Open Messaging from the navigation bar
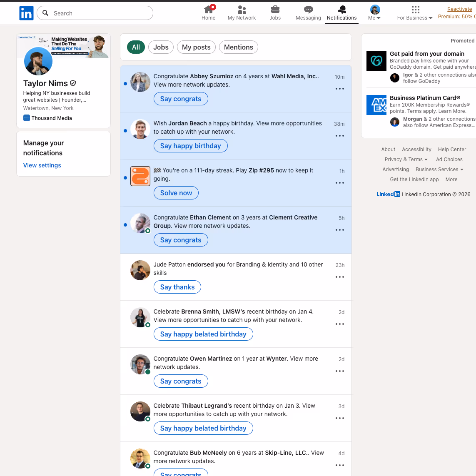This screenshot has height=476, width=476. click(x=308, y=13)
